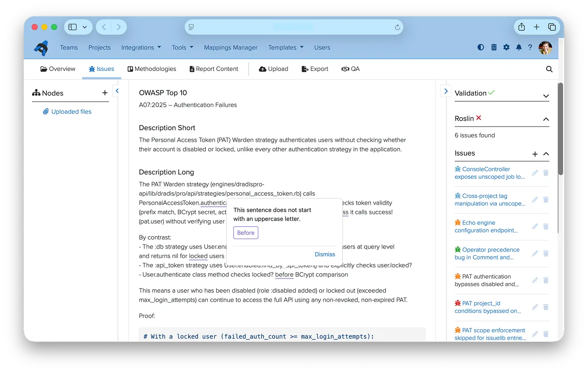
Task: Edit the ConsoleController issue with pencil icon
Action: (x=535, y=173)
